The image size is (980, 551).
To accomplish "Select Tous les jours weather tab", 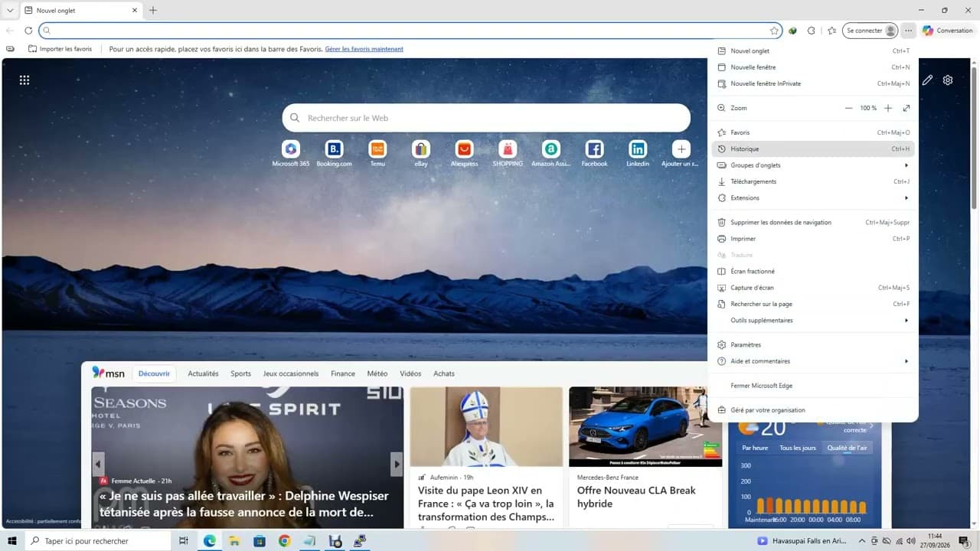I will pyautogui.click(x=798, y=448).
